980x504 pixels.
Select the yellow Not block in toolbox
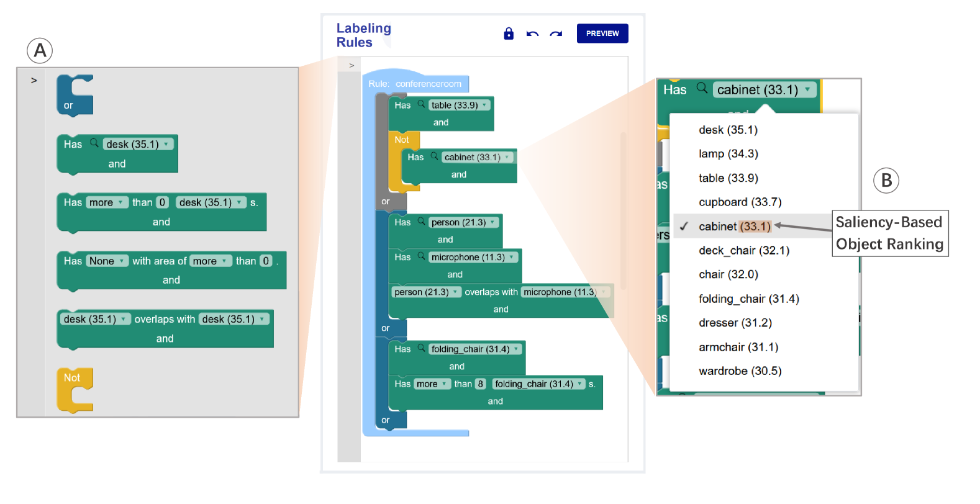click(x=75, y=390)
